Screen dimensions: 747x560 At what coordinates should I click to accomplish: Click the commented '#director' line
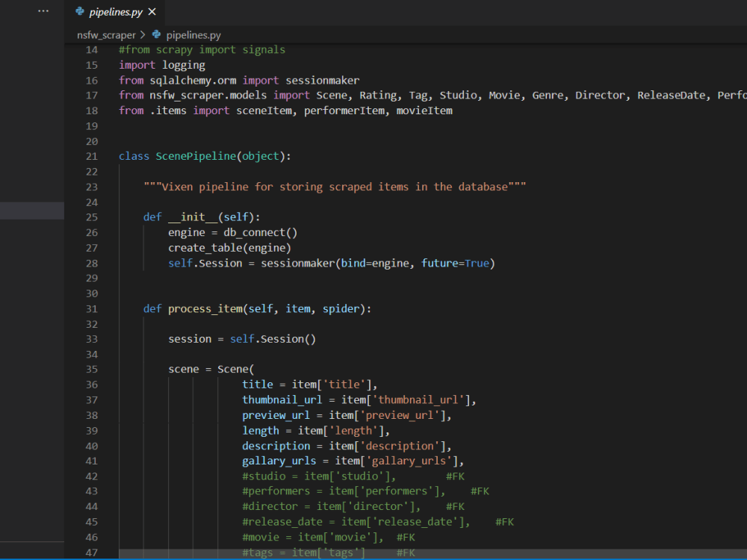(x=353, y=507)
